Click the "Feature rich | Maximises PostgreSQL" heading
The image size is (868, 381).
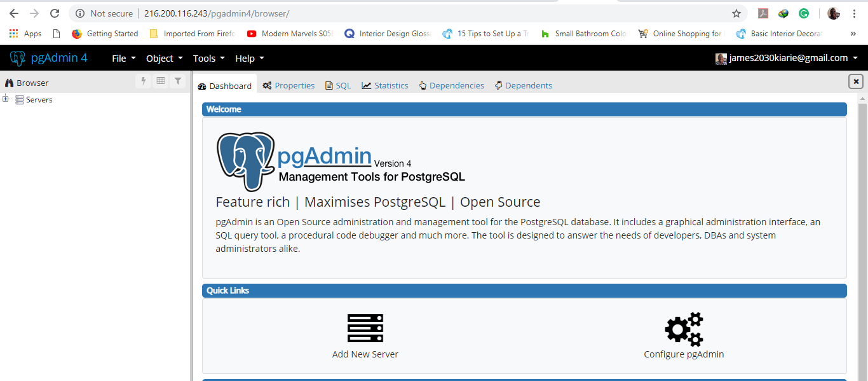[378, 202]
